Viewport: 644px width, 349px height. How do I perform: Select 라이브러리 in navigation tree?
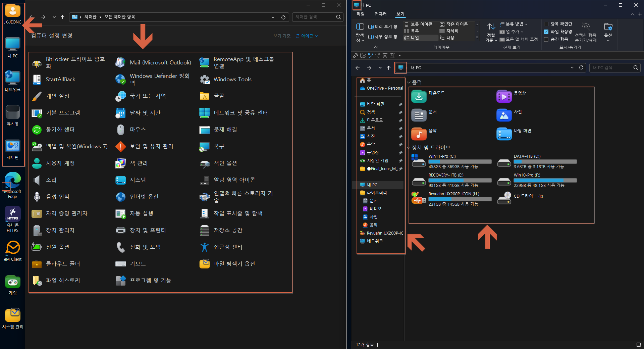click(x=373, y=193)
